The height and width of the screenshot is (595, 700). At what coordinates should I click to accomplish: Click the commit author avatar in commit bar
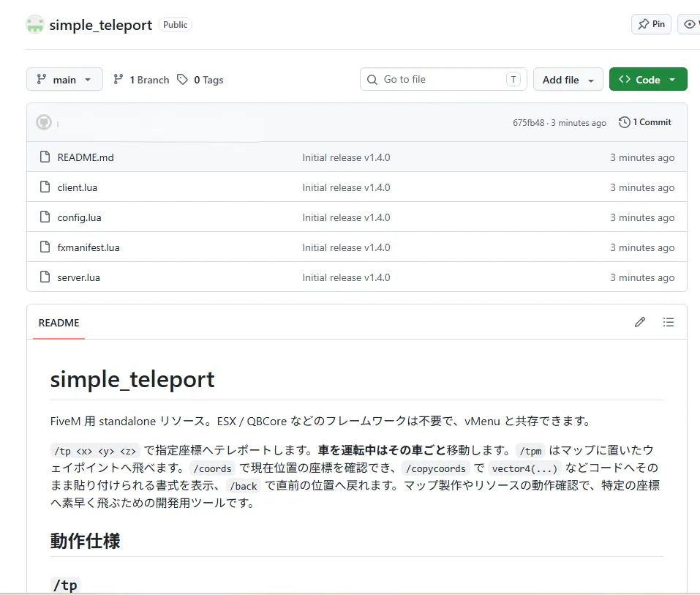pos(44,122)
